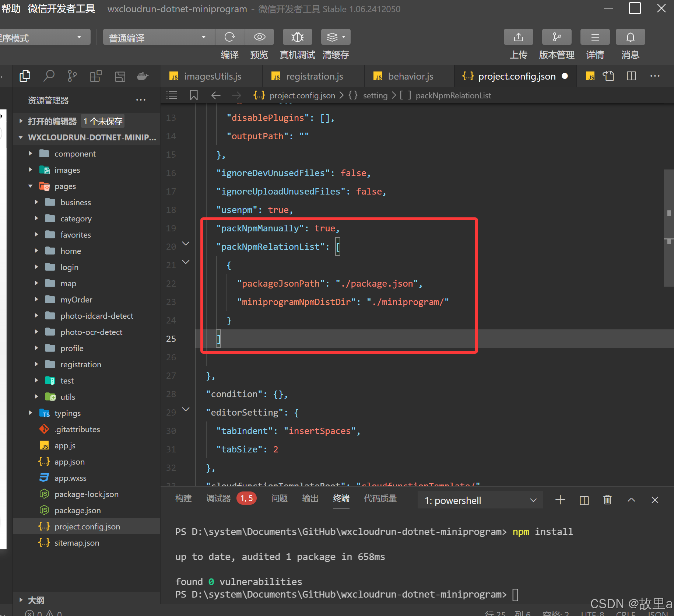Viewport: 674px width, 616px height.
Task: Preview the mini program via 预览 eye icon
Action: (x=259, y=37)
